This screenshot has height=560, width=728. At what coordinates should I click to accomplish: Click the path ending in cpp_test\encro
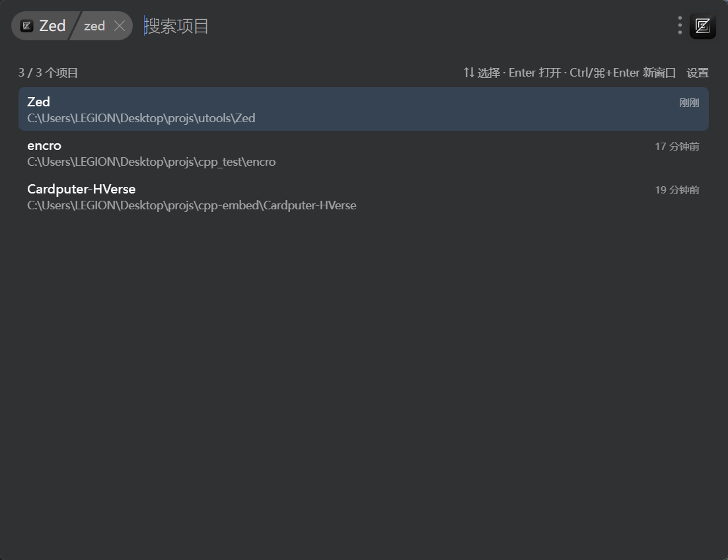tap(151, 162)
